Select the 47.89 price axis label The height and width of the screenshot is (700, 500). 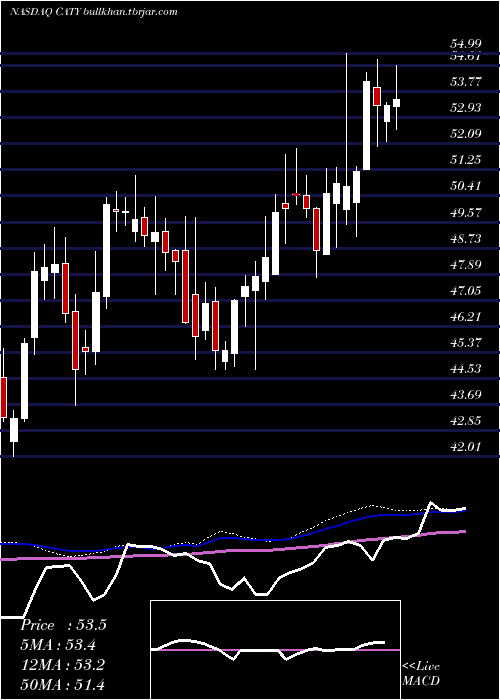[466, 264]
